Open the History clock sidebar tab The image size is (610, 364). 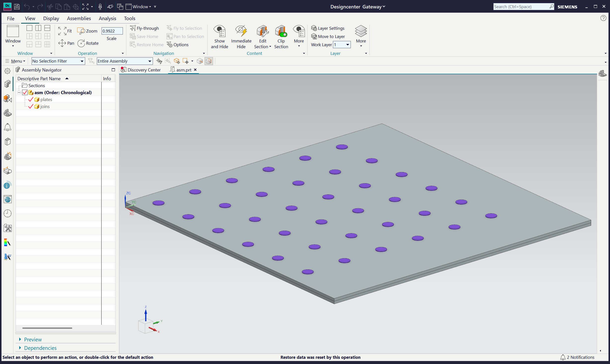pos(7,214)
